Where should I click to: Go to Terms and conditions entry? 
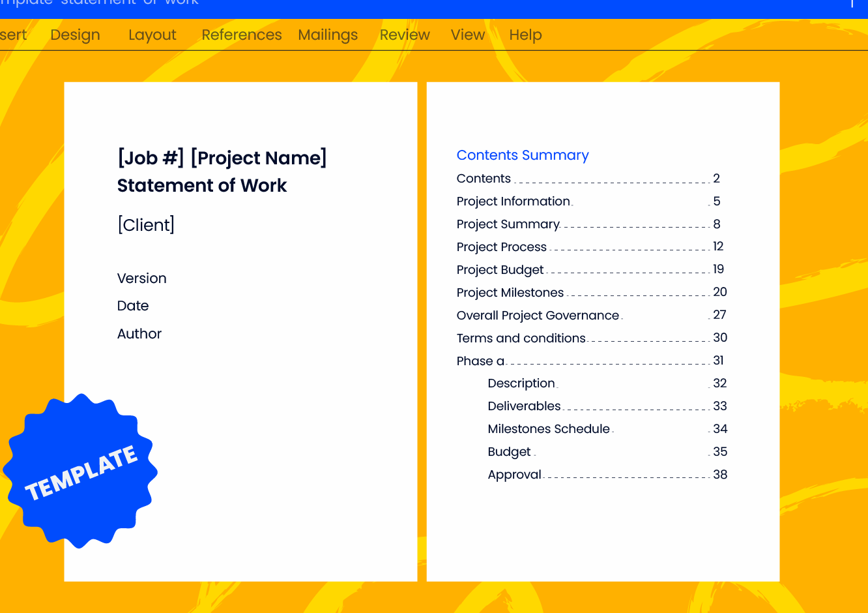pos(521,338)
